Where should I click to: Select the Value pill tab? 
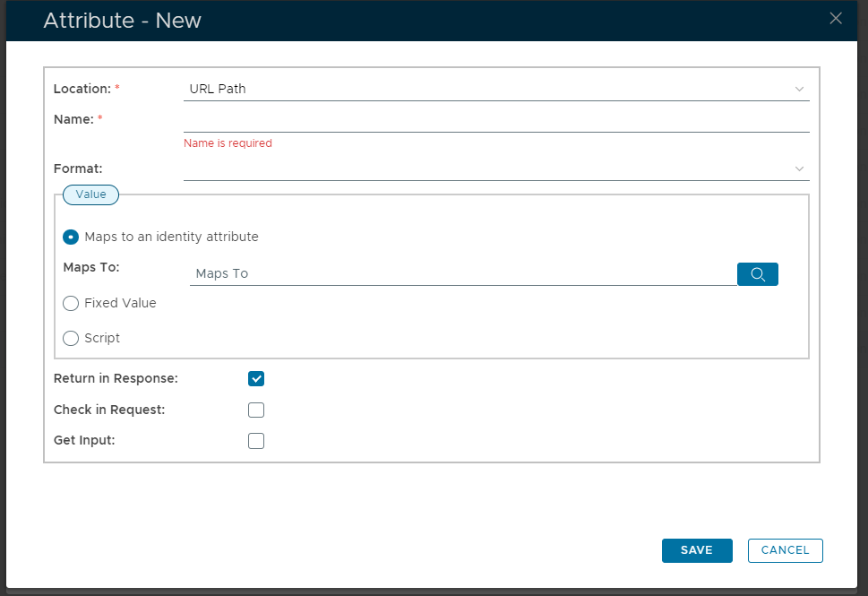90,194
